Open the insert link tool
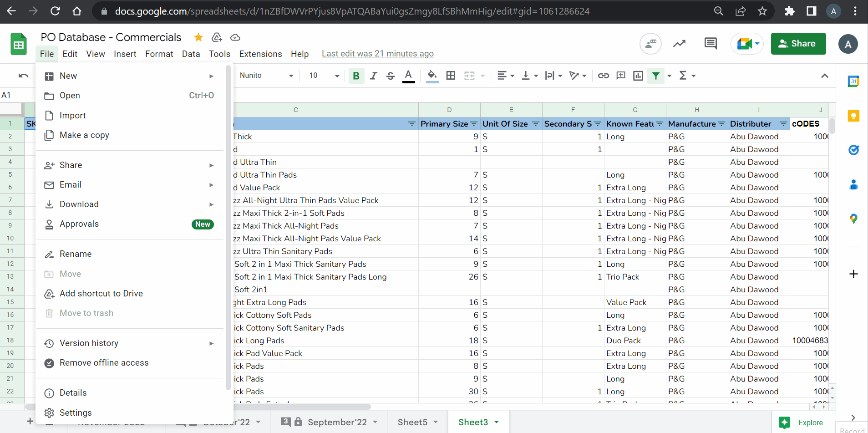This screenshot has width=868, height=433. [x=604, y=76]
